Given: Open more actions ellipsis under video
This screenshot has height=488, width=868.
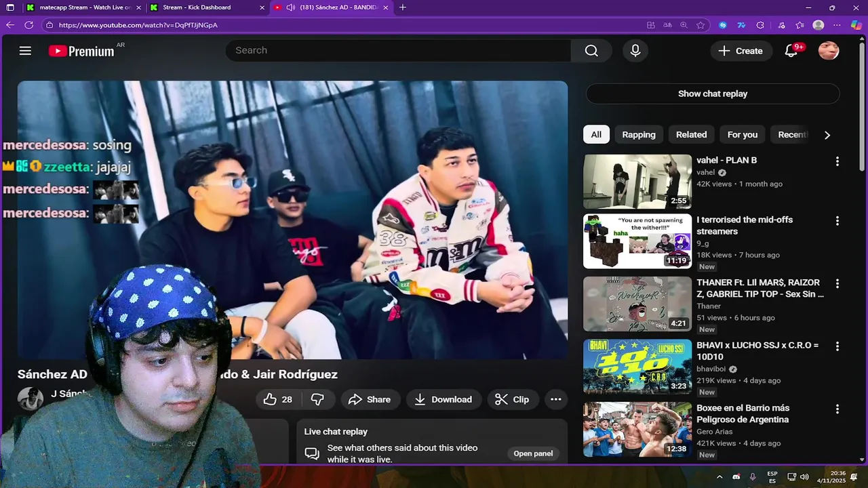Looking at the screenshot, I should [556, 399].
